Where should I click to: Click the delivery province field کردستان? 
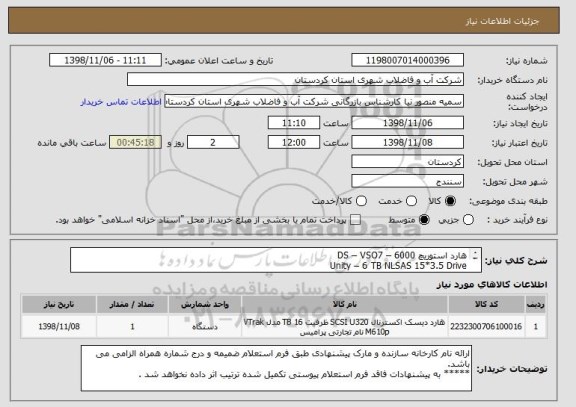(x=407, y=162)
